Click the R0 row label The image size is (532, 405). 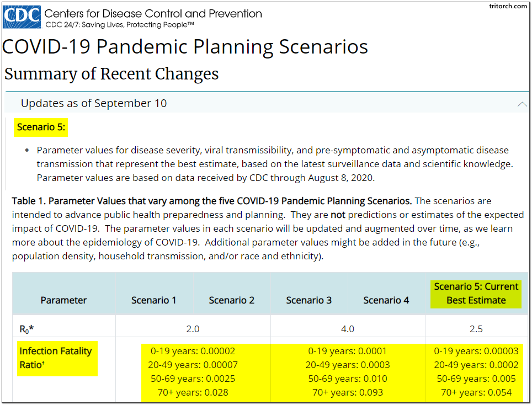pyautogui.click(x=27, y=329)
